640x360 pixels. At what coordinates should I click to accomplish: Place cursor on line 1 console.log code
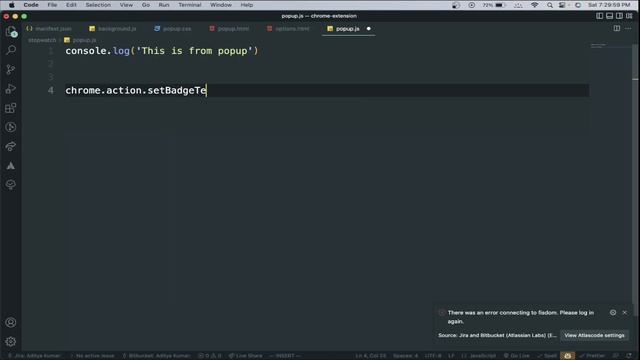click(162, 51)
